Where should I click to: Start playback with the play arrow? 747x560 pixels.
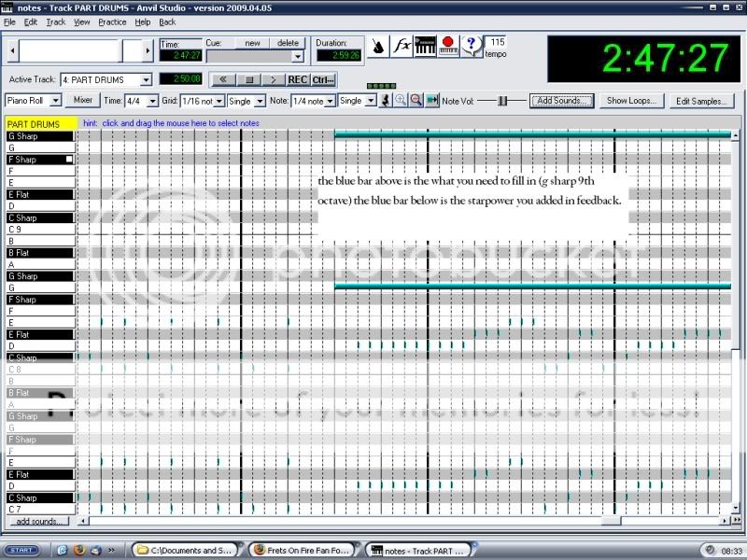tap(273, 79)
